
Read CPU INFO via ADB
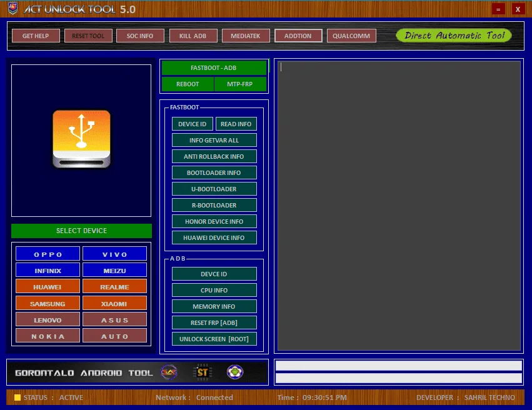pyautogui.click(x=214, y=290)
